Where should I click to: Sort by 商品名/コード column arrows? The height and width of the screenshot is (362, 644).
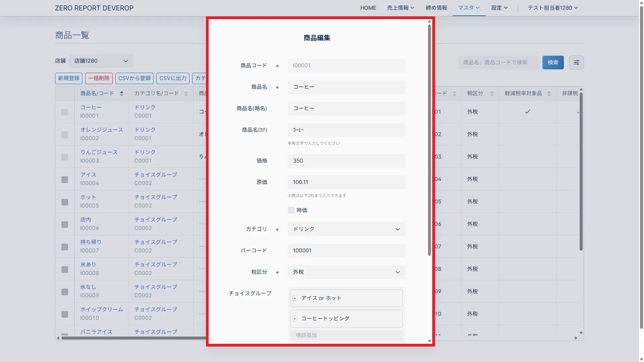[121, 94]
